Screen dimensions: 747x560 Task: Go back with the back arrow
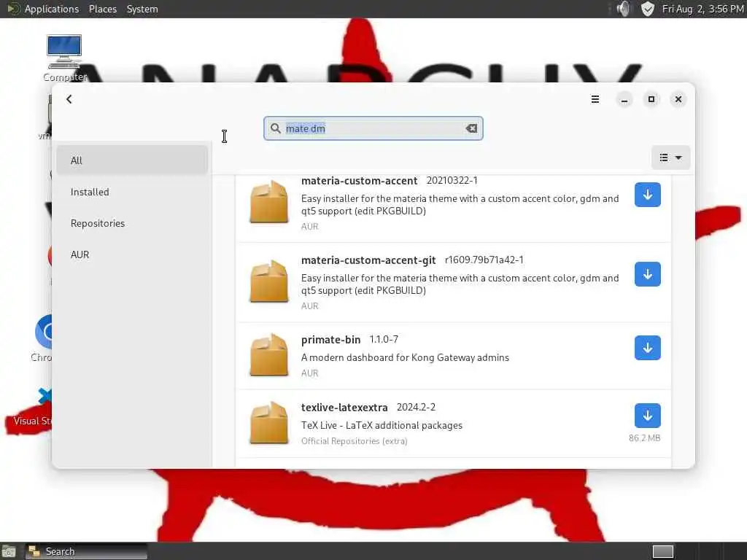[x=69, y=99]
